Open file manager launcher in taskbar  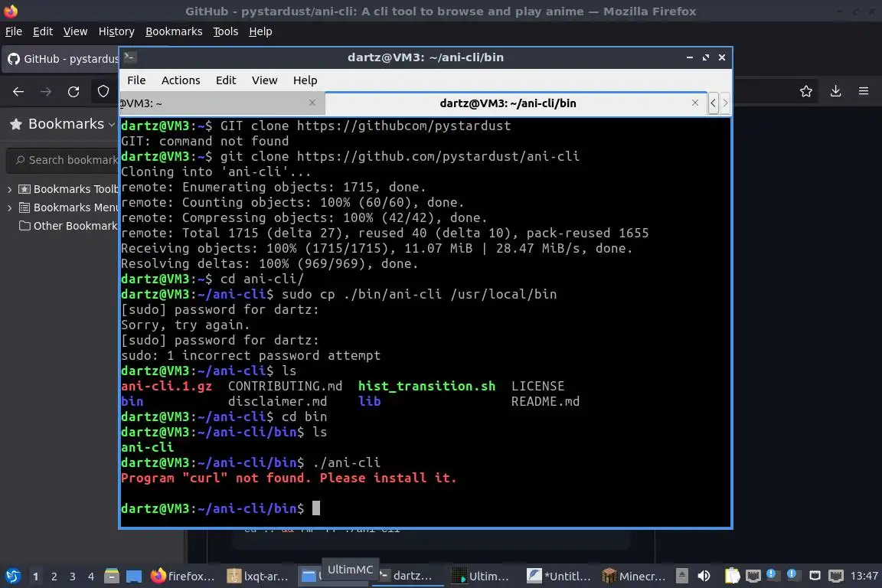(111, 576)
